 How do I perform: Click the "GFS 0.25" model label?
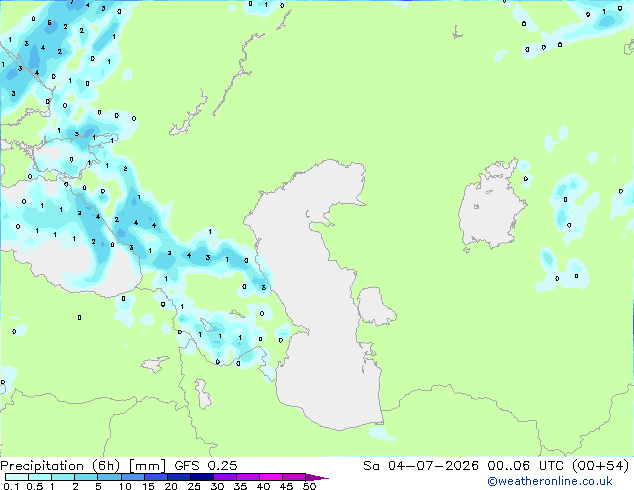pos(206,466)
